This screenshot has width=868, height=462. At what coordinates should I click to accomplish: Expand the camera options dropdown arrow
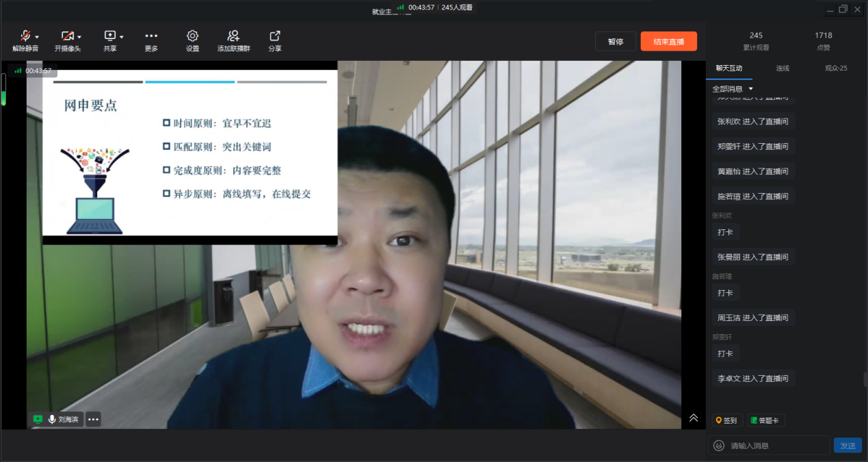click(x=79, y=37)
